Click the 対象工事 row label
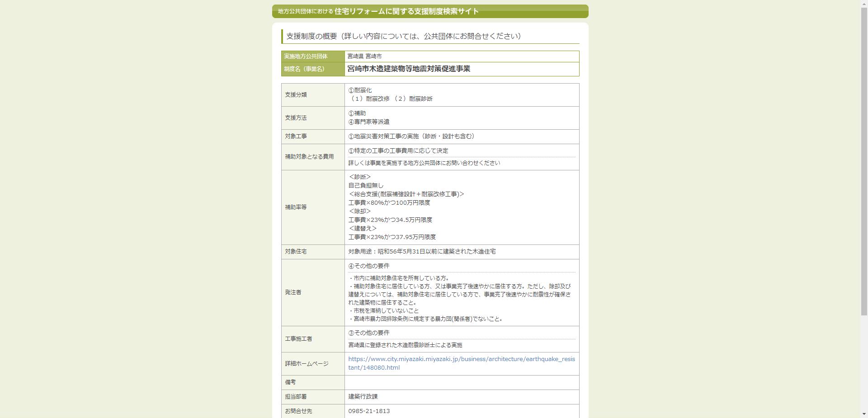868x418 pixels. [296, 136]
